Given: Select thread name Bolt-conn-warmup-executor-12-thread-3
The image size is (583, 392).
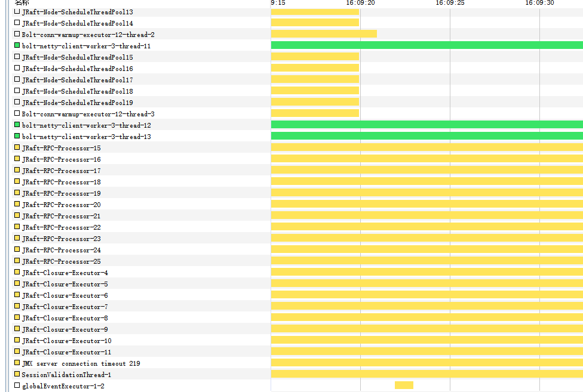Looking at the screenshot, I should pyautogui.click(x=88, y=114).
